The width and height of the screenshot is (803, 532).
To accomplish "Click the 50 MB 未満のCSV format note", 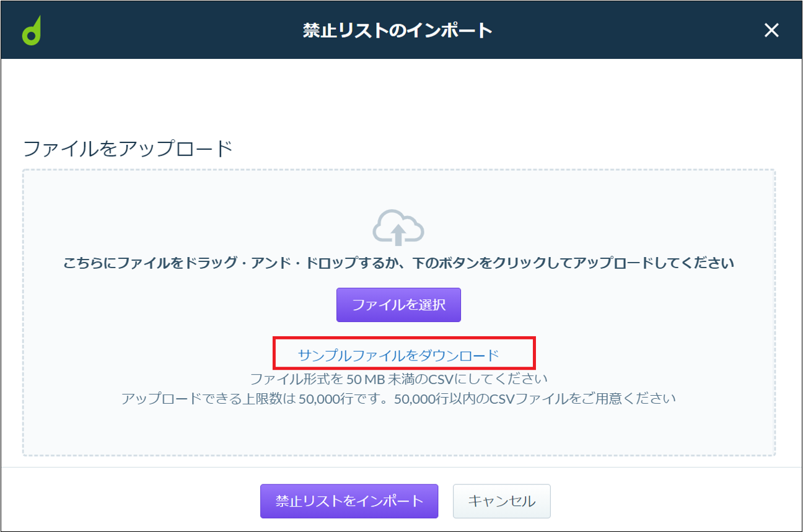I will click(x=398, y=378).
